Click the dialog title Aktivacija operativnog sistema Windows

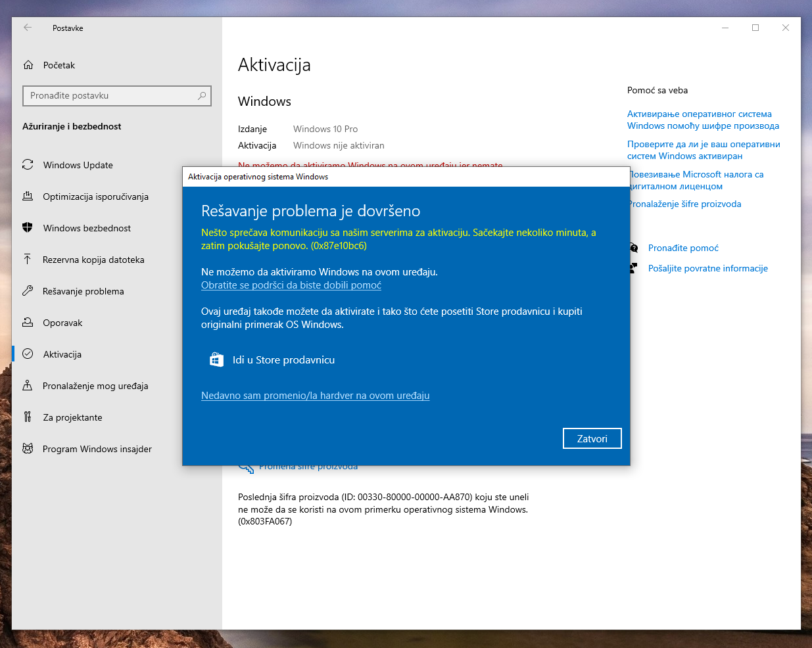[x=258, y=177]
